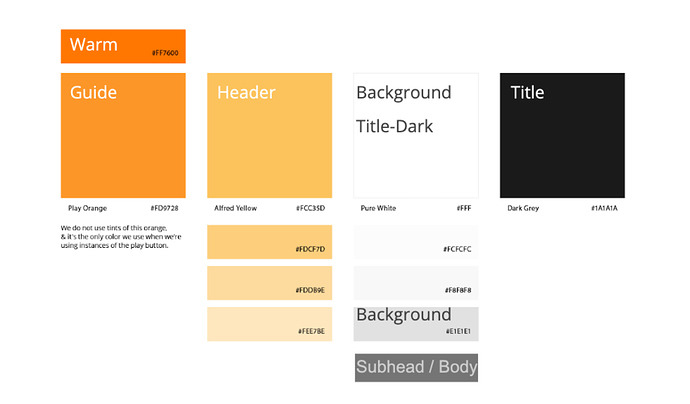Click the #FCC35D hex code text
Image resolution: width=690 pixels, height=404 pixels.
[310, 208]
